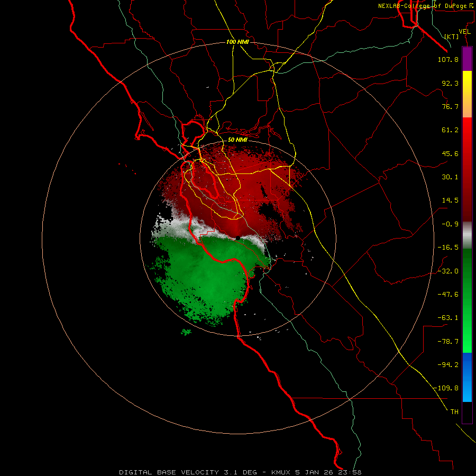Click the -63.1 legend value

(448, 318)
